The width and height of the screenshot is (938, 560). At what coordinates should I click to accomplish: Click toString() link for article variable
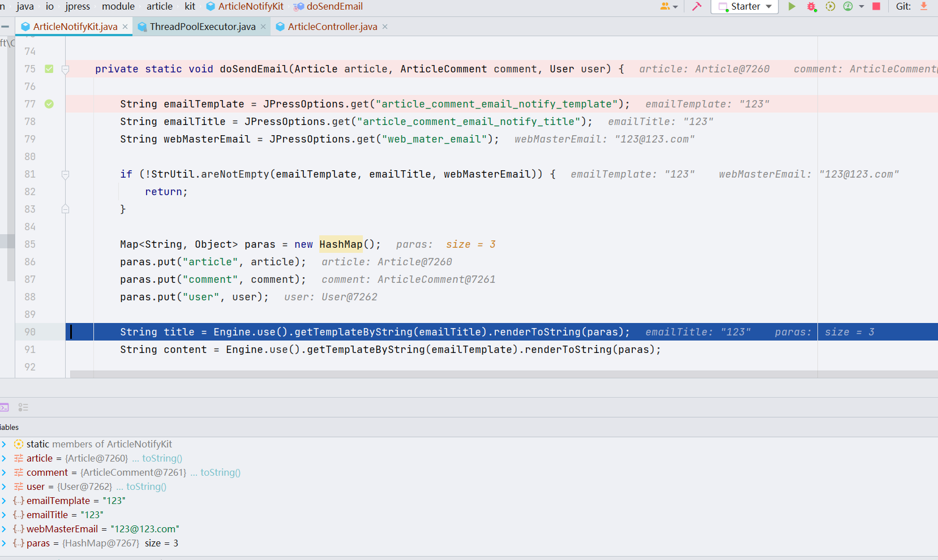tap(162, 458)
